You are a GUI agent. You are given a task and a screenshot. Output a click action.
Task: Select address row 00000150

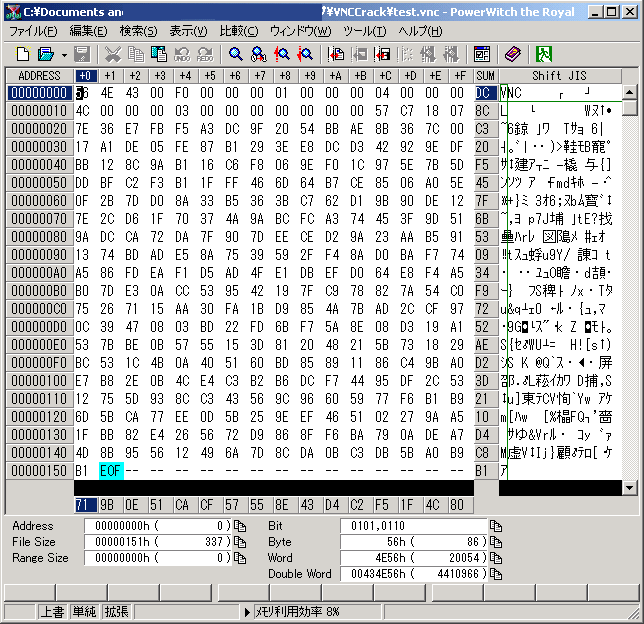pyautogui.click(x=39, y=471)
